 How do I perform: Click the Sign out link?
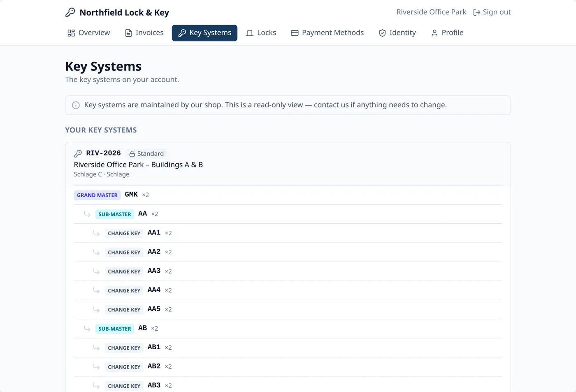click(x=492, y=12)
